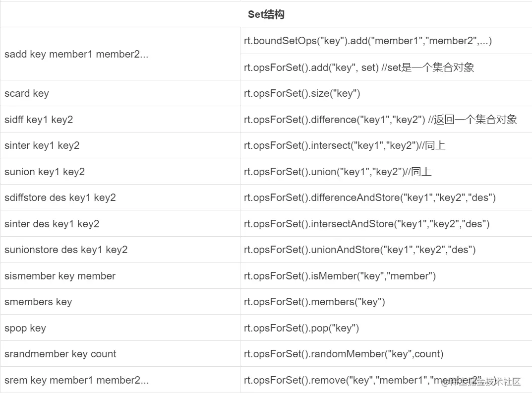
Task: Select the "spop key" command cell
Action: (25, 328)
